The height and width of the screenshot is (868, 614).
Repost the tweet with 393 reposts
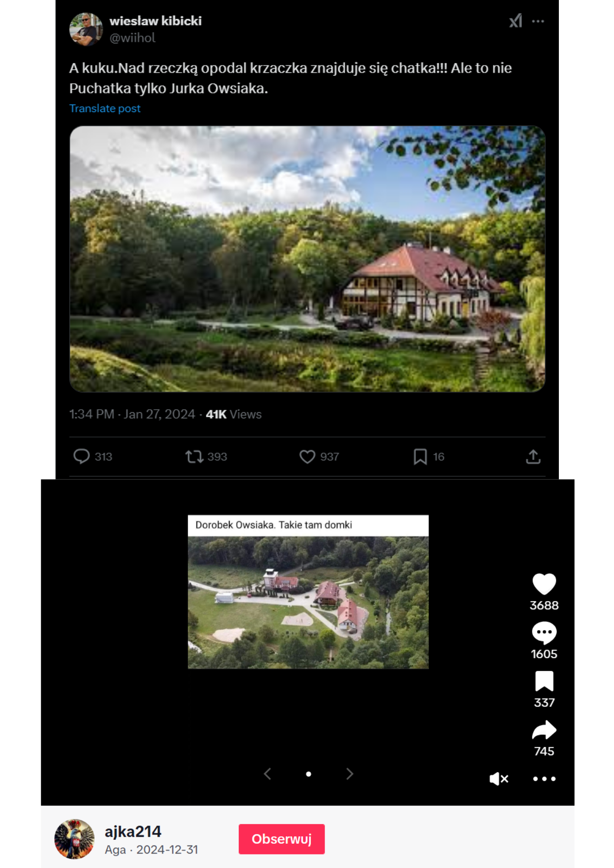point(194,457)
